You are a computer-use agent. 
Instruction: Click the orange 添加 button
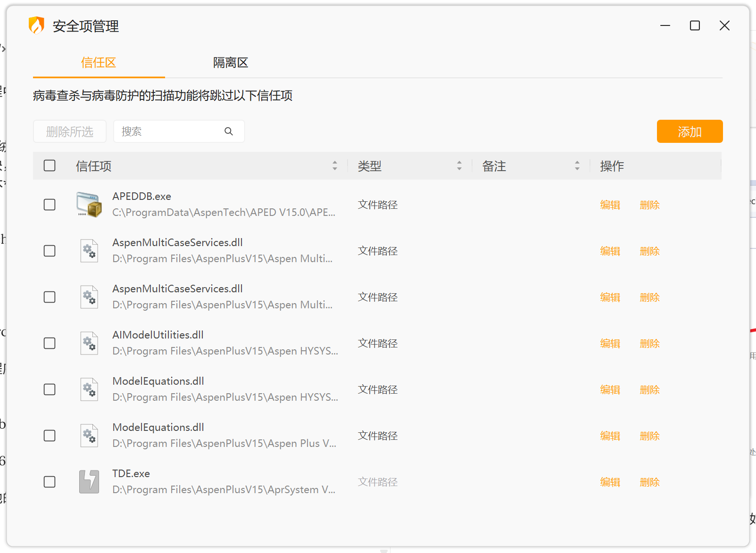tap(690, 131)
